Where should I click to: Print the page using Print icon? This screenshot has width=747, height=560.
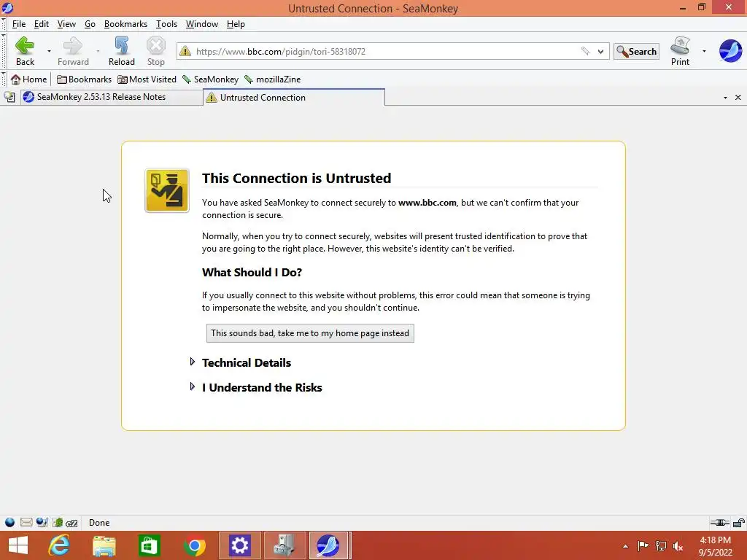point(680,51)
